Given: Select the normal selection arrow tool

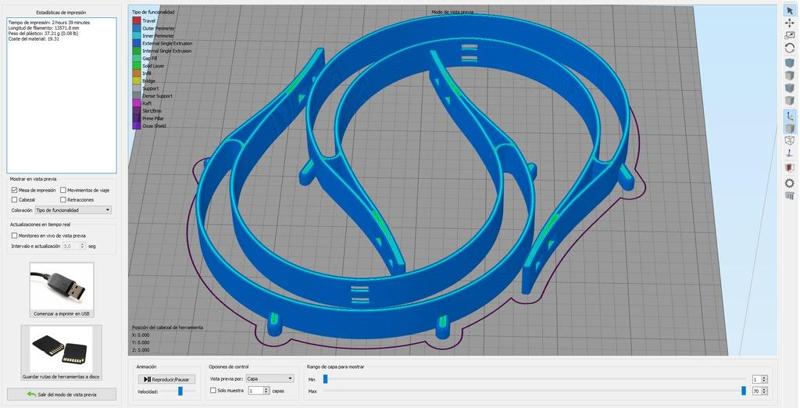Looking at the screenshot, I should tap(789, 10).
